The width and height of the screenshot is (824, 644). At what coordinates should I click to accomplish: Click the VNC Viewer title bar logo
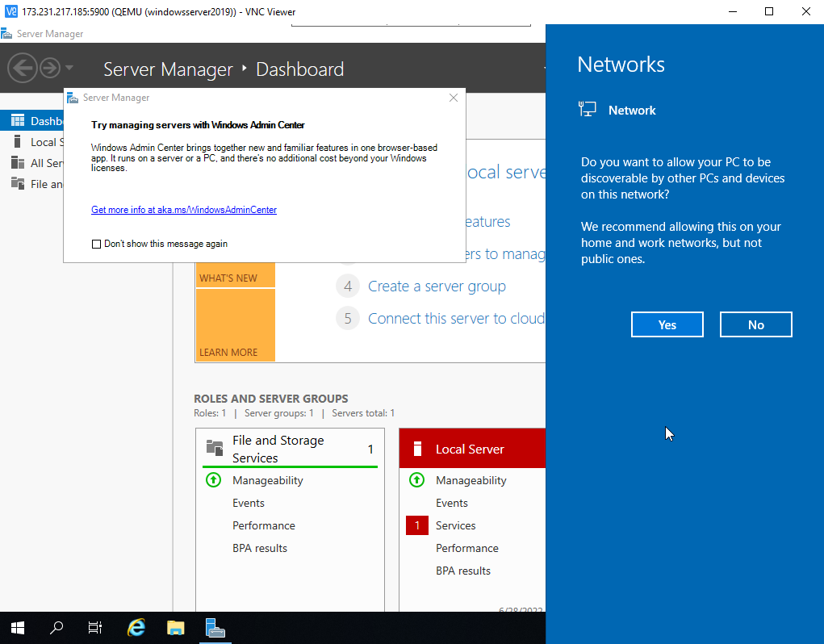[10, 11]
